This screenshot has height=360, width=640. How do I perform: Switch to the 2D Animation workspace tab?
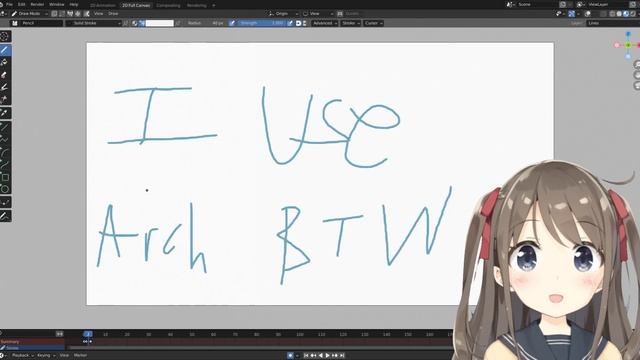click(x=103, y=5)
